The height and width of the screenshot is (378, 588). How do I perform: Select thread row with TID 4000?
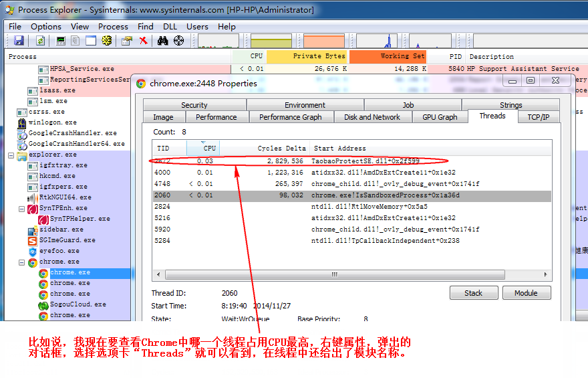click(x=351, y=173)
